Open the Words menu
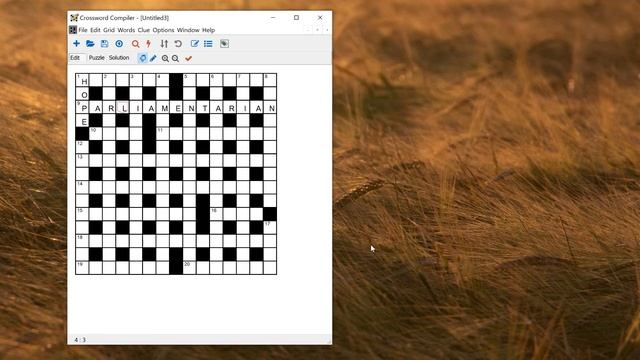This screenshot has height=360, width=640. point(126,30)
